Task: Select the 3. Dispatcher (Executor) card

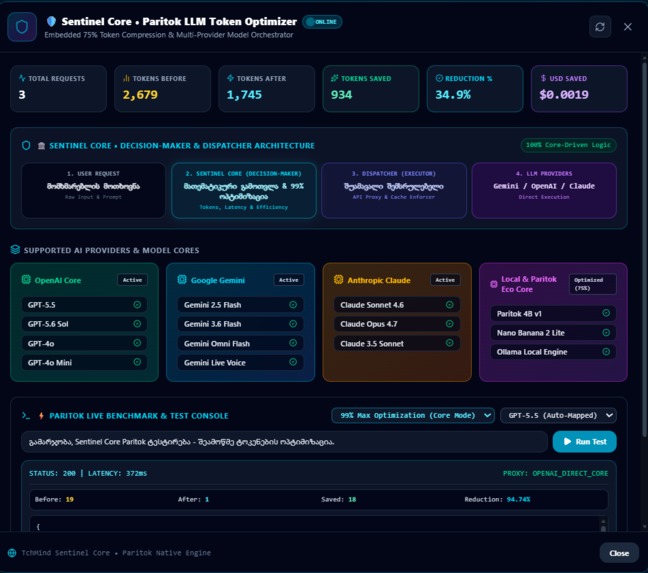Action: [x=394, y=190]
